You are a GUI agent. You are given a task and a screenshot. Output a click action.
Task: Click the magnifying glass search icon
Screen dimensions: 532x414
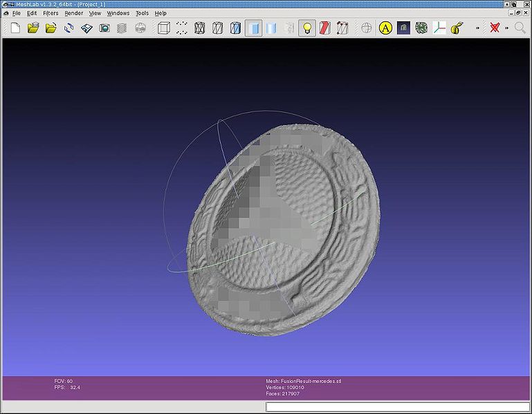click(x=520, y=28)
